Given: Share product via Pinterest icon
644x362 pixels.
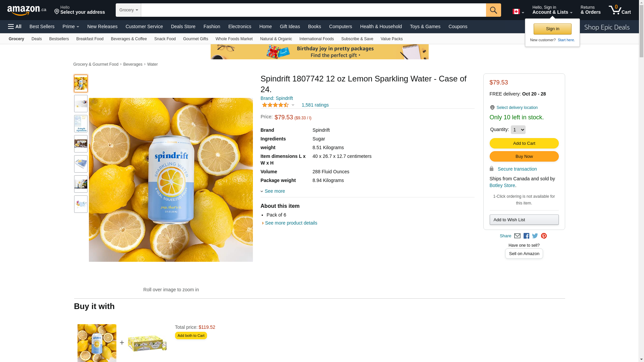Looking at the screenshot, I should (544, 236).
